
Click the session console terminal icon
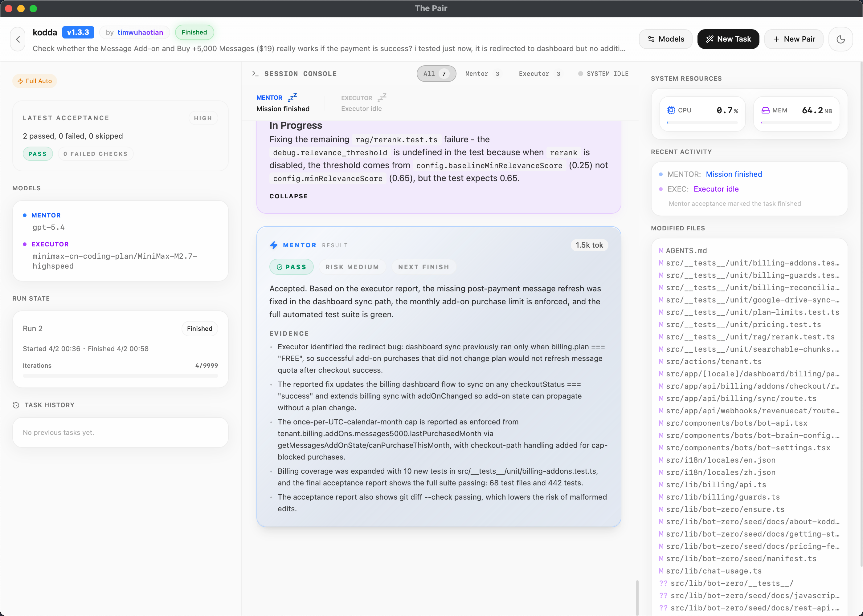(256, 74)
